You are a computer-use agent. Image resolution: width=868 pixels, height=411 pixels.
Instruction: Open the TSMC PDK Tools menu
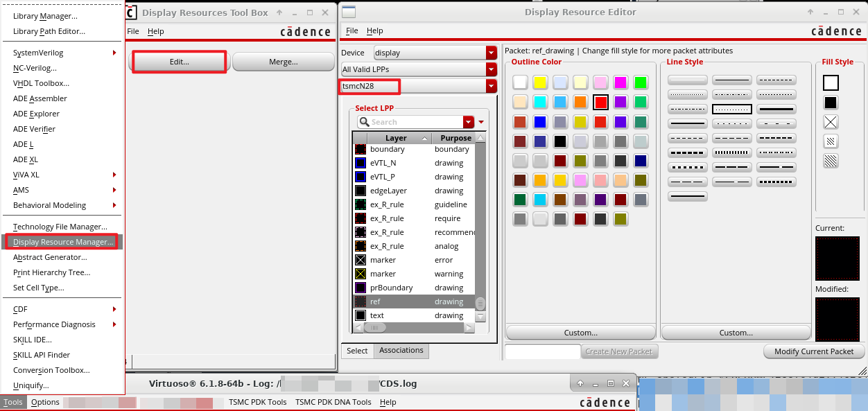tap(258, 402)
